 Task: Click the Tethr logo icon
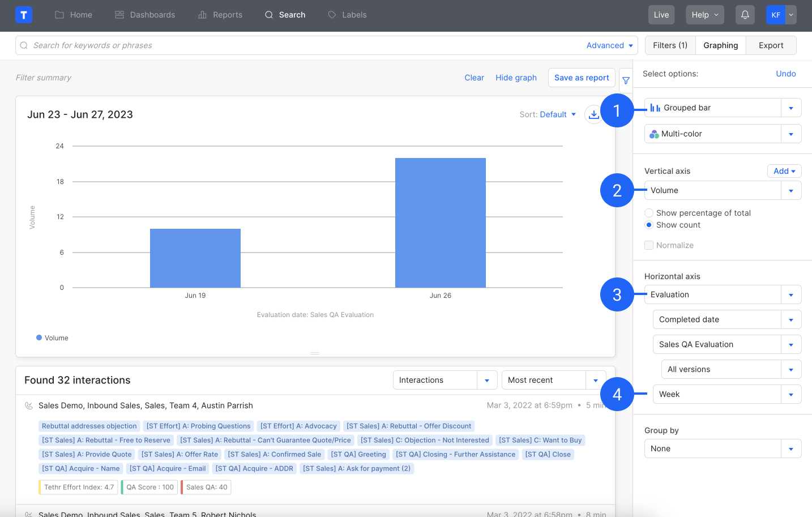24,15
